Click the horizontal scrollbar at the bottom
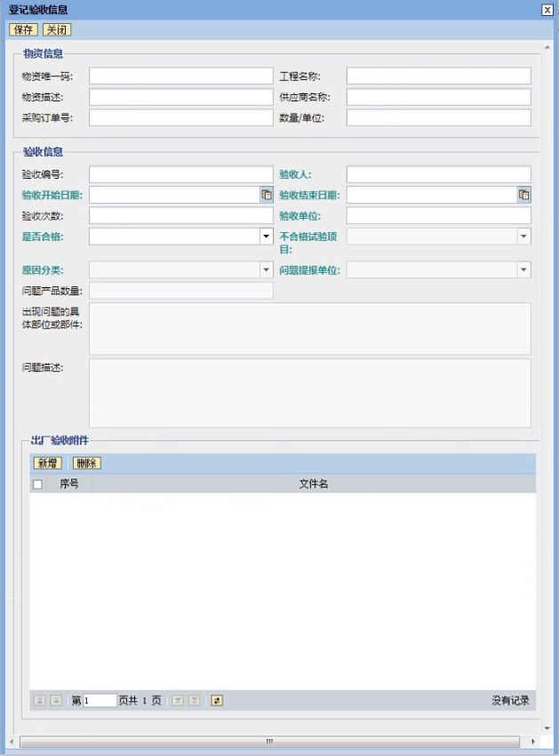Image resolution: width=559 pixels, height=756 pixels. coord(268,741)
